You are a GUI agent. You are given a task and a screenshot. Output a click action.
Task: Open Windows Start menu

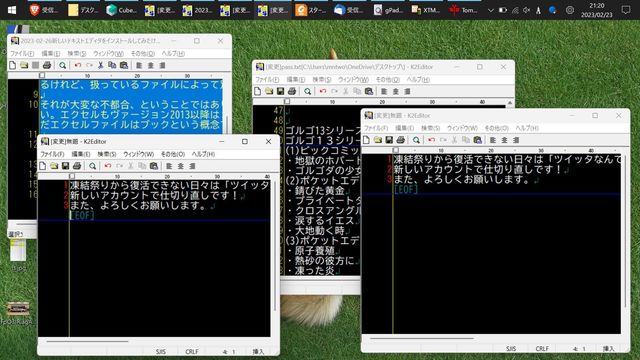[12, 10]
